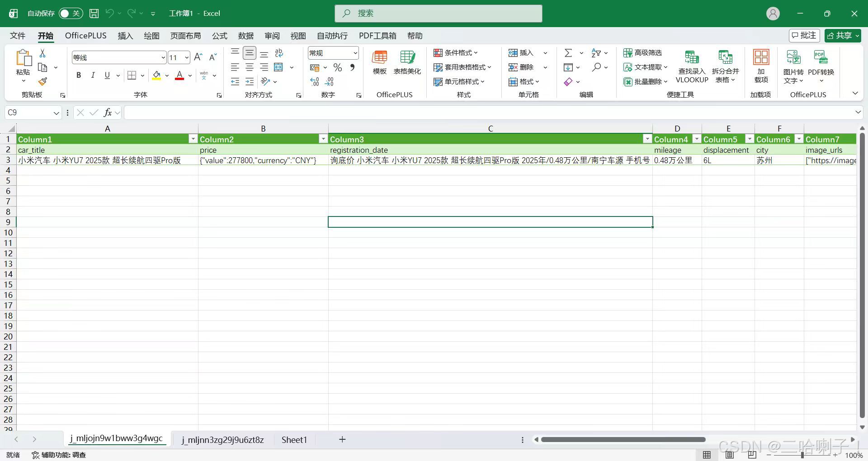Click the Percent style icon
Viewport: 868px width, 461px height.
tap(338, 67)
